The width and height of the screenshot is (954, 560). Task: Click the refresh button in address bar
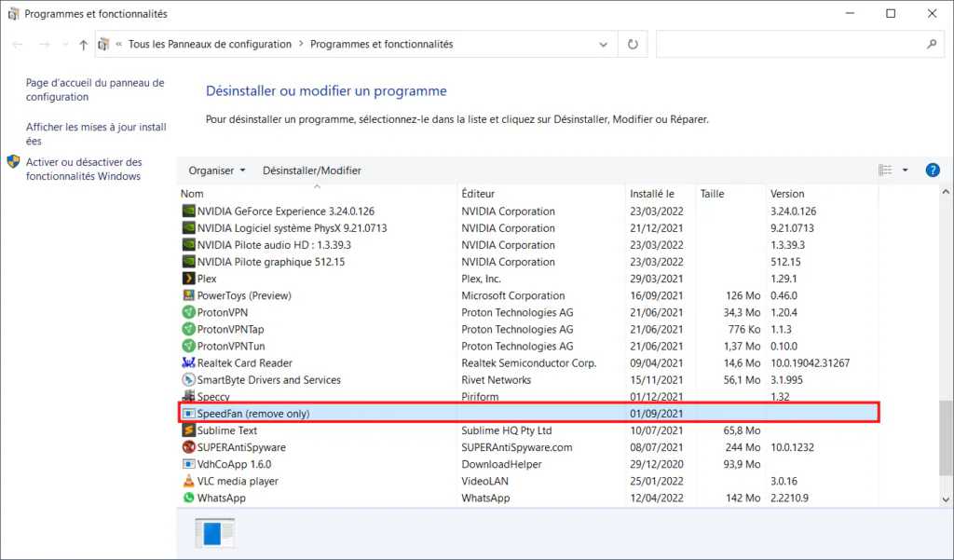[x=633, y=45]
